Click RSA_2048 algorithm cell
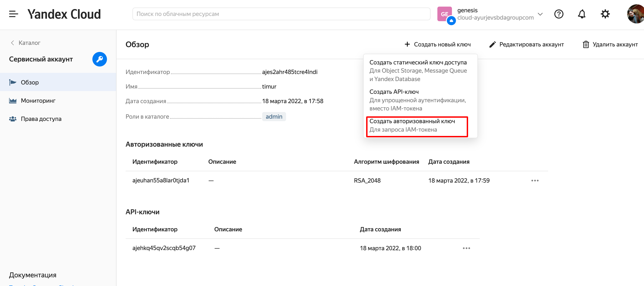The height and width of the screenshot is (286, 644). point(367,180)
